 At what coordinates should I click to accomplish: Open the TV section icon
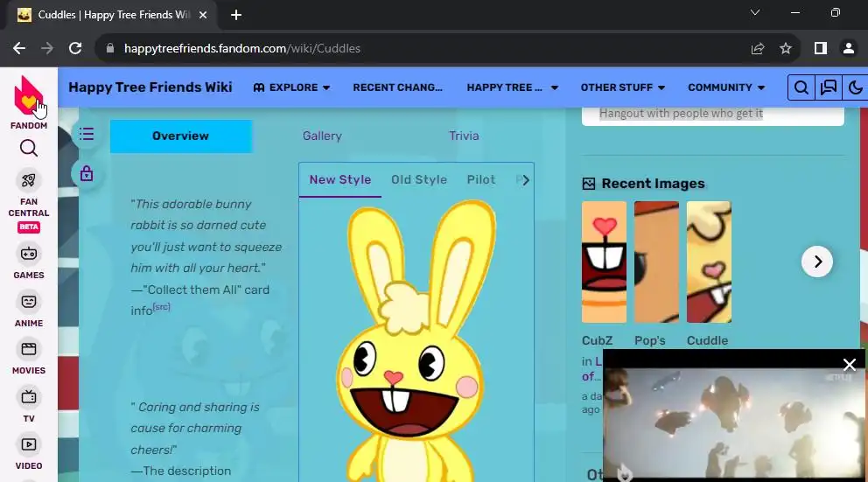tap(29, 397)
